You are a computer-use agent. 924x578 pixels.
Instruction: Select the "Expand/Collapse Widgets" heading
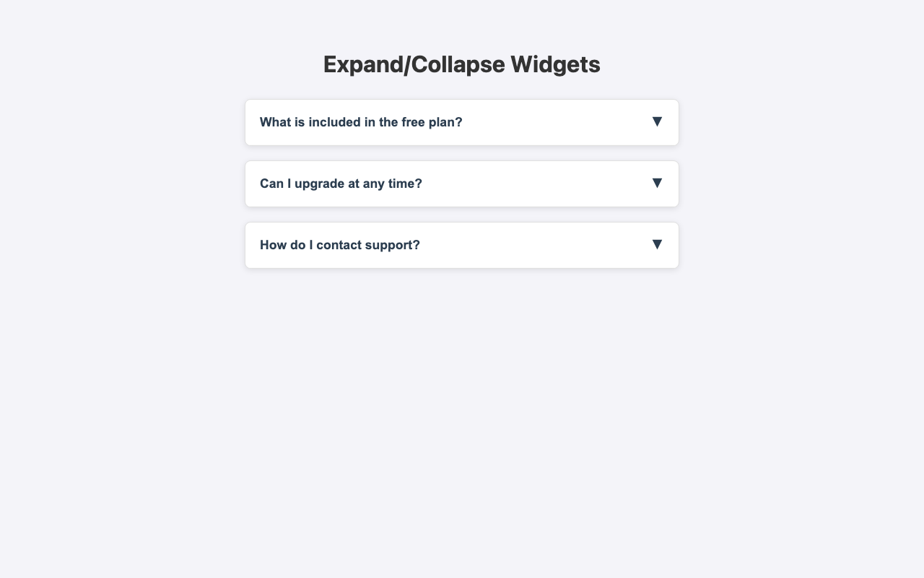pyautogui.click(x=462, y=64)
